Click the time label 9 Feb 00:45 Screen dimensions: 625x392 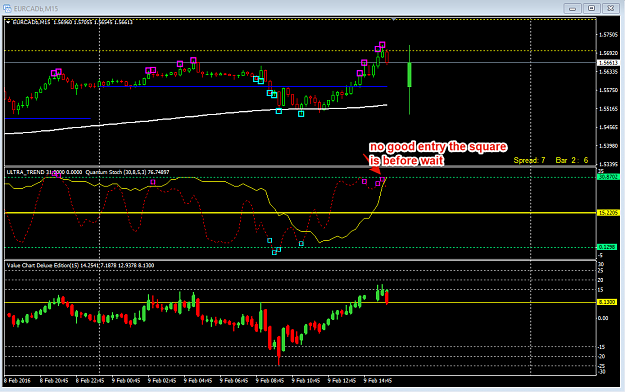click(x=126, y=381)
